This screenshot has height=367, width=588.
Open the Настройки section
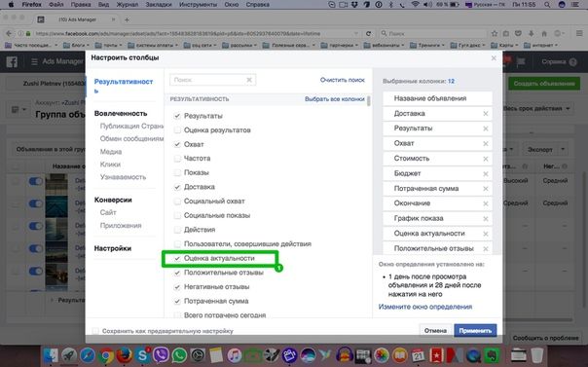[113, 248]
